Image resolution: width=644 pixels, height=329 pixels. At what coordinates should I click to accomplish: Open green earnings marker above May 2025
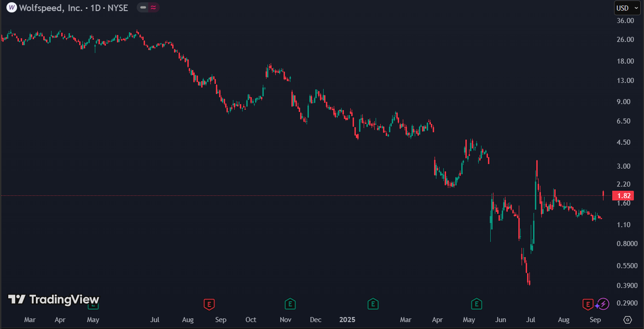point(476,304)
